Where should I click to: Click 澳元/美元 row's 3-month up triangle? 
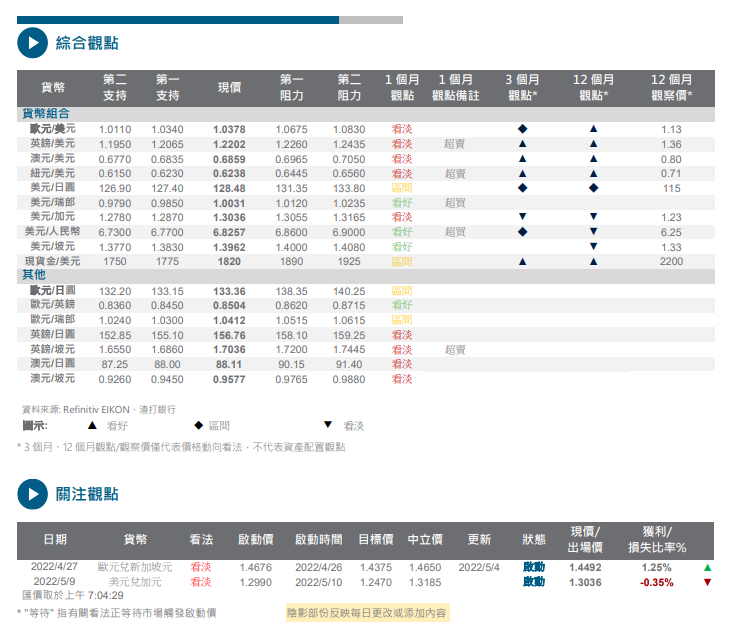point(522,159)
